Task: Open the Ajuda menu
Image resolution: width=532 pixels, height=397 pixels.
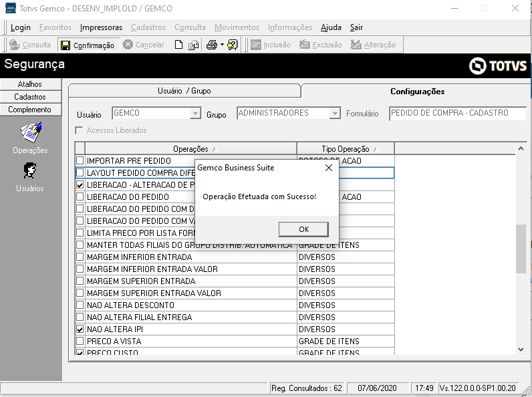Action: (x=331, y=27)
